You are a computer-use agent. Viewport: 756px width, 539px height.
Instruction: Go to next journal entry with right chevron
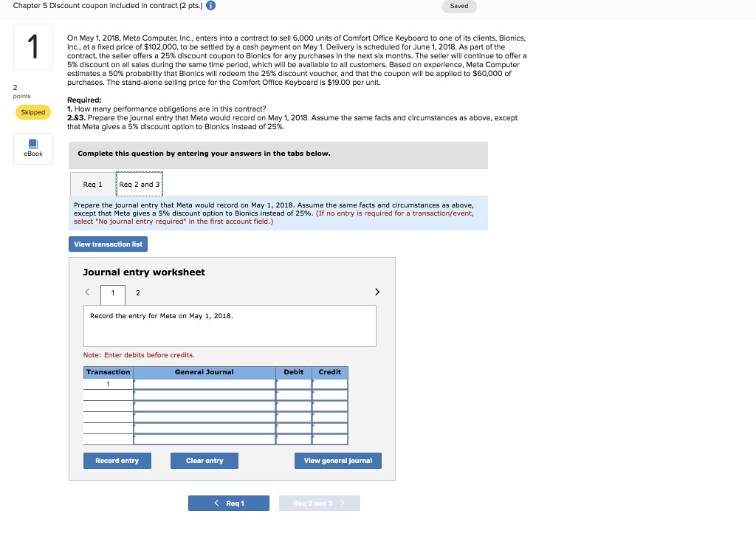tap(377, 292)
